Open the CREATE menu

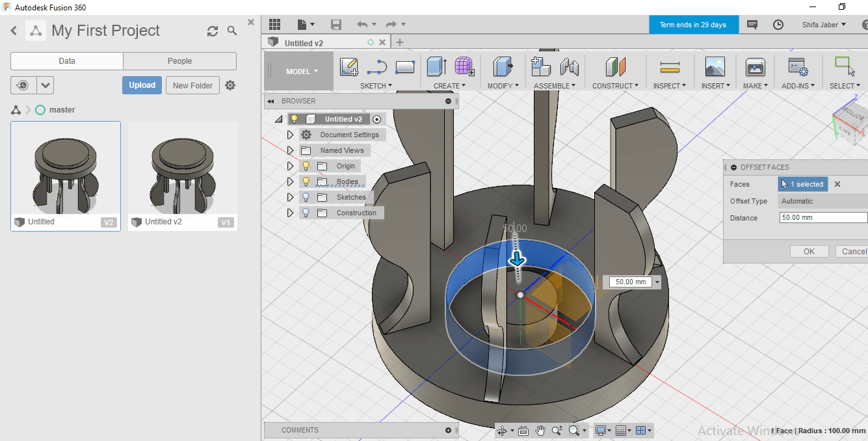(x=450, y=86)
